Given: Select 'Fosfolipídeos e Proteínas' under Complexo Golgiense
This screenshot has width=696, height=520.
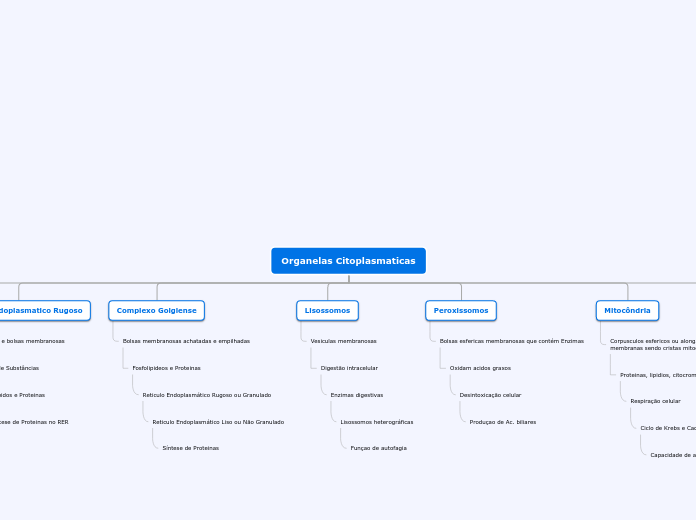Looking at the screenshot, I should coord(166,368).
